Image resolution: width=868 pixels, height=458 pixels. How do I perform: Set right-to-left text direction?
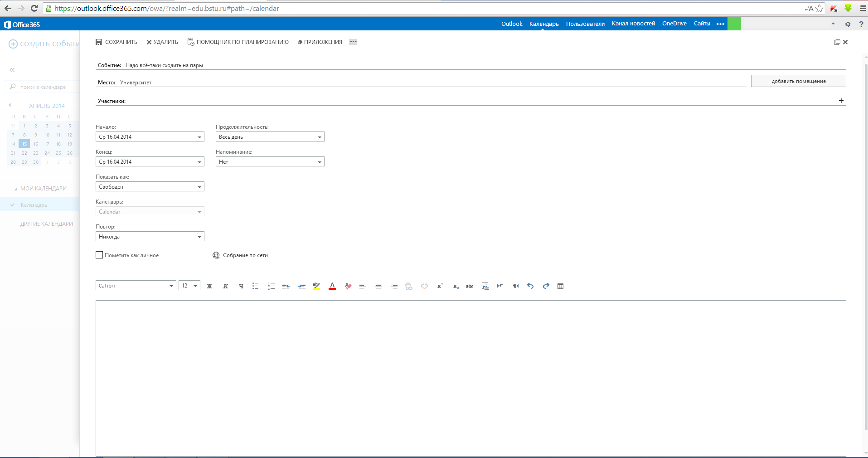516,286
